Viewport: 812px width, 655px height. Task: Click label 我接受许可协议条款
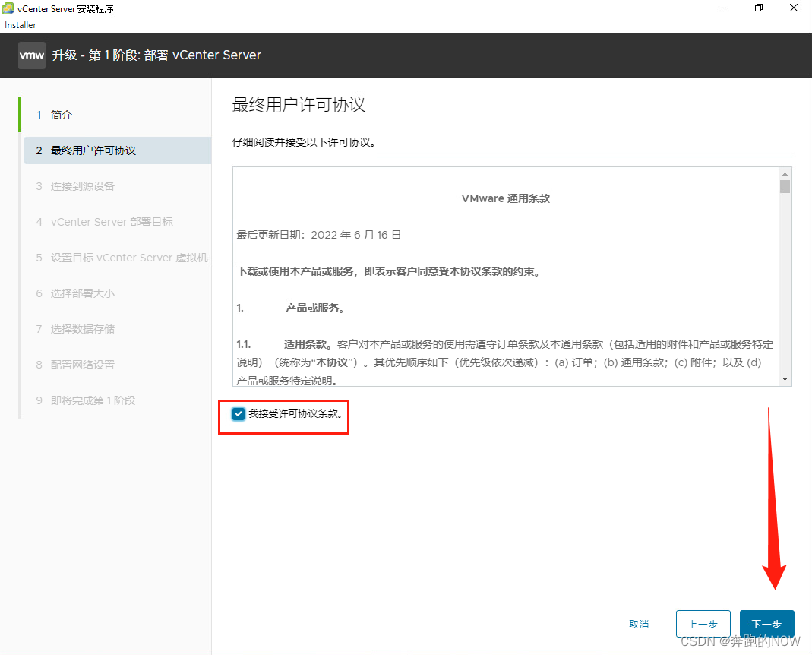click(295, 413)
